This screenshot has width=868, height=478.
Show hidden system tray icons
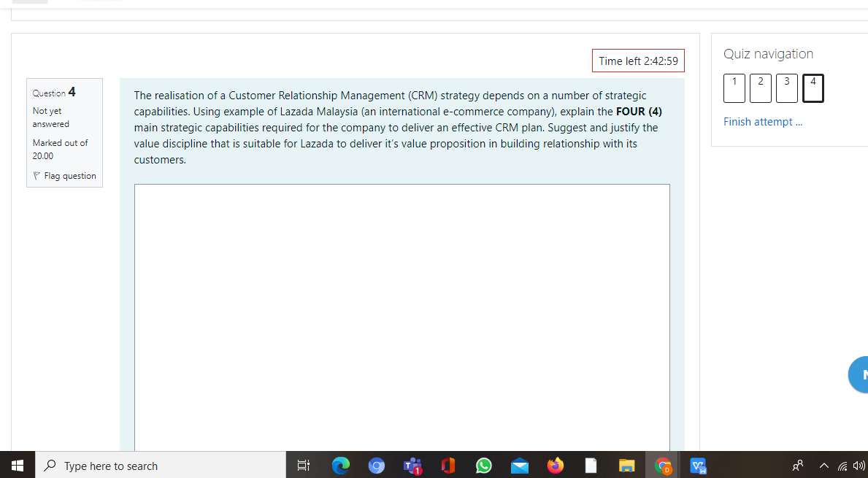[823, 466]
